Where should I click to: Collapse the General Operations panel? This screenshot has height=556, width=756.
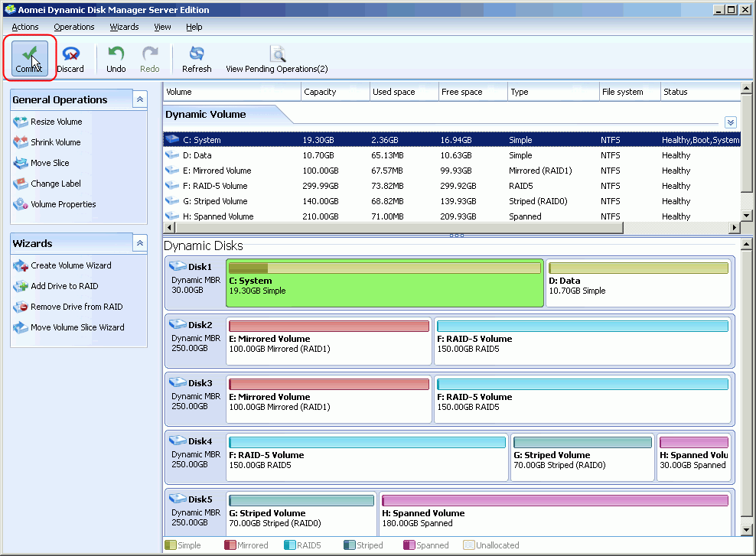140,99
